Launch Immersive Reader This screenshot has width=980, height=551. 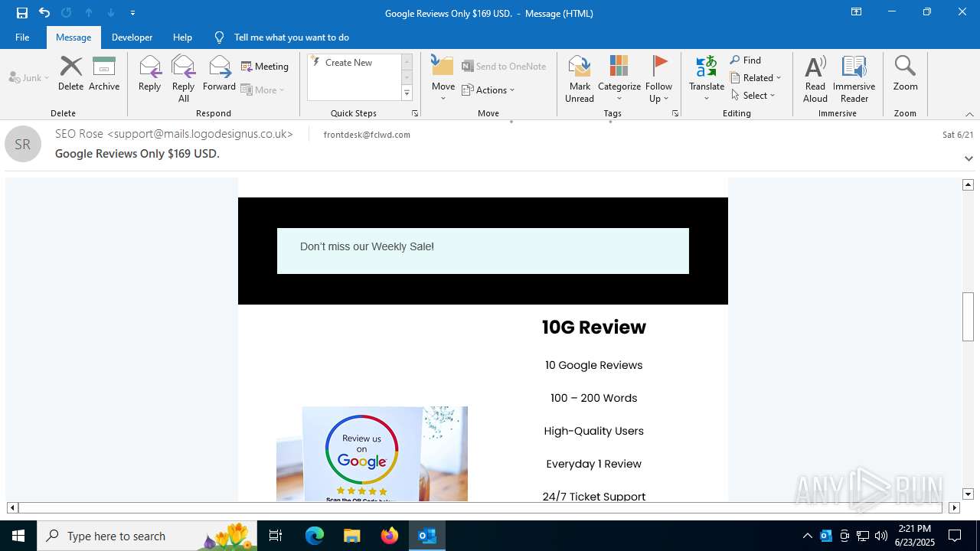pos(854,79)
